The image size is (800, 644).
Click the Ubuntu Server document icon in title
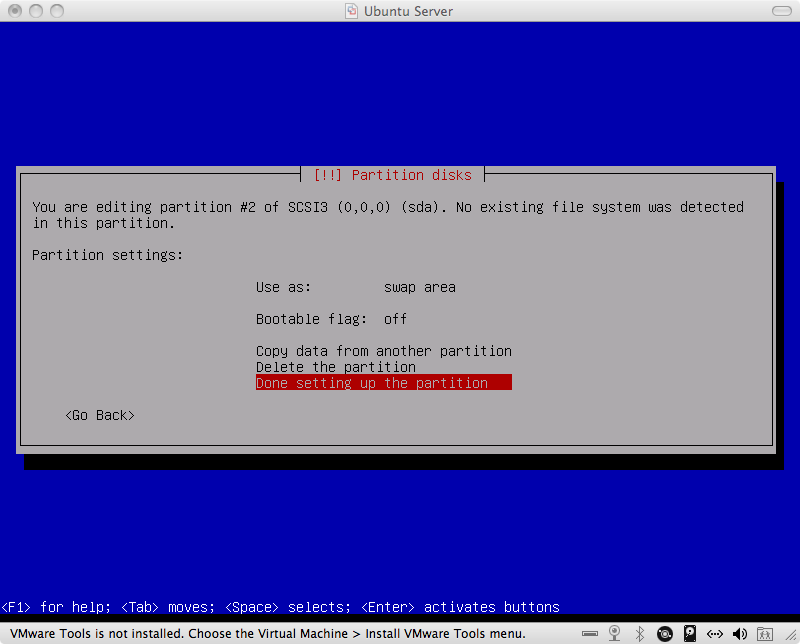pyautogui.click(x=352, y=11)
